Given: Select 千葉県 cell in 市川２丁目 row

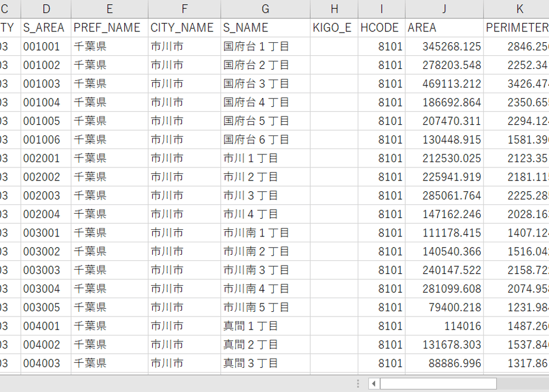Looking at the screenshot, I should (109, 177).
